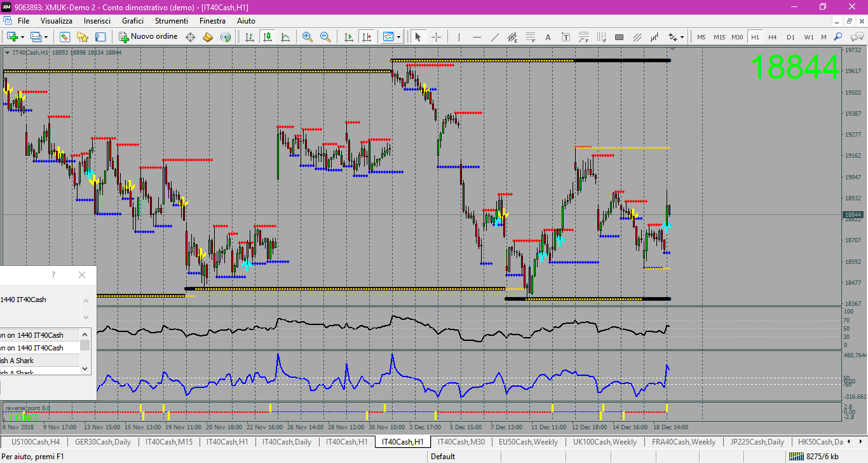Switch timeframe to M5
This screenshot has width=868, height=463.
pos(702,37)
